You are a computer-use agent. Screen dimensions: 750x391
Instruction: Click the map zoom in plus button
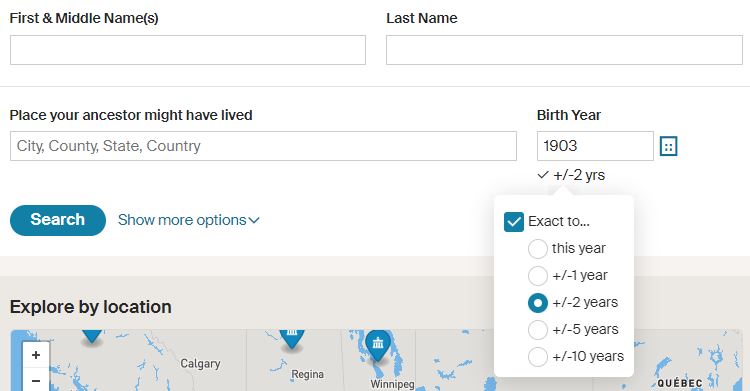[x=36, y=355]
